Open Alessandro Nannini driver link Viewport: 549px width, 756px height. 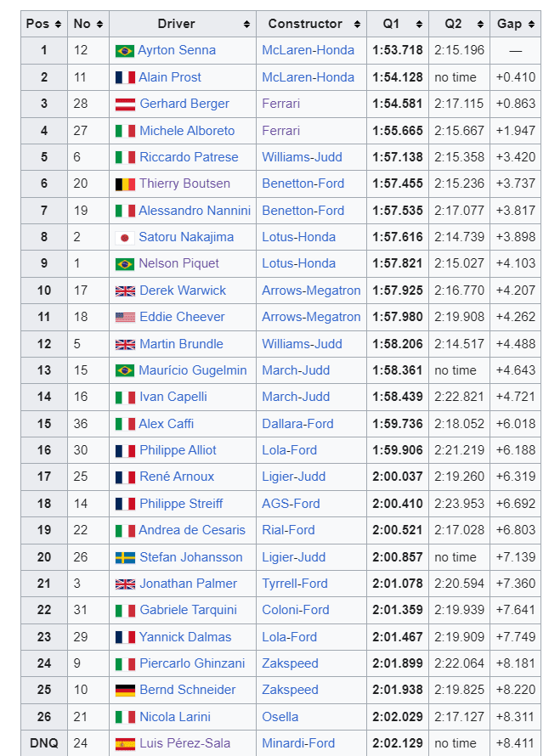point(195,211)
